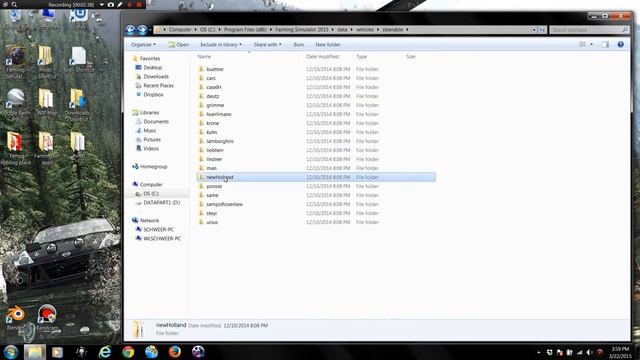This screenshot has height=360, width=640.
Task: Click the change view icon
Action: coord(583,44)
